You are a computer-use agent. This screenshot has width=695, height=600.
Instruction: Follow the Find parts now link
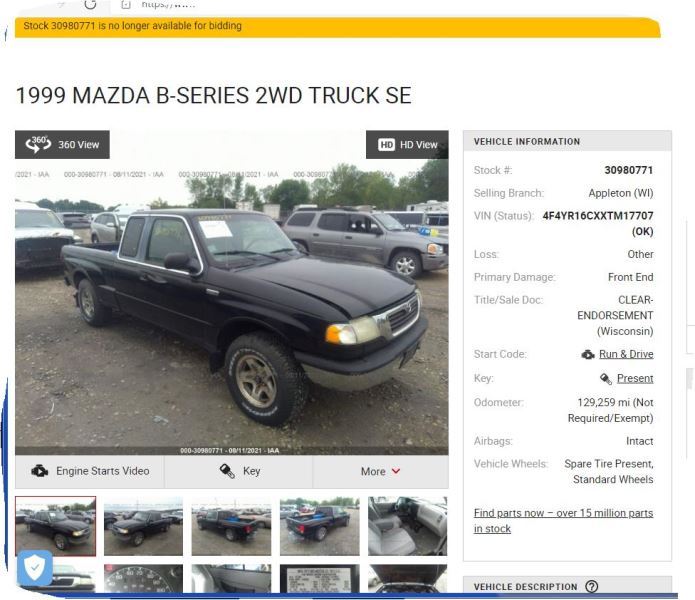[x=563, y=521]
